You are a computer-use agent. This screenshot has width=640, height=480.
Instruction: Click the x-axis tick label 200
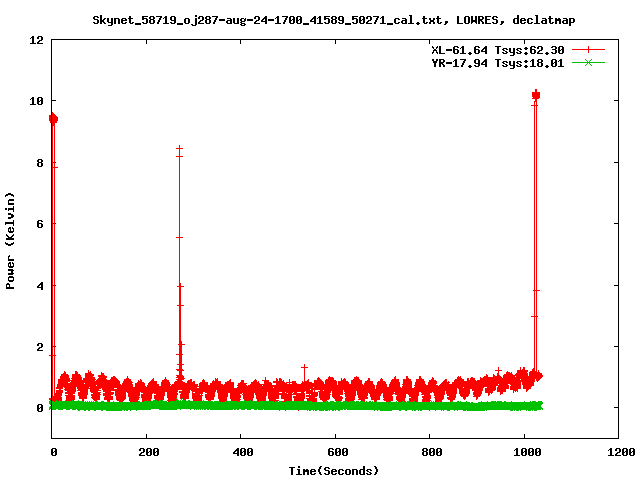pos(149,452)
